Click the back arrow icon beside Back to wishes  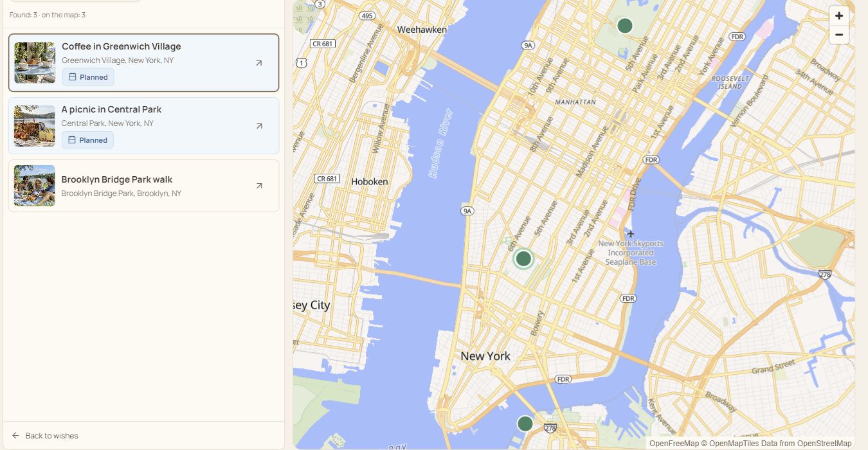point(16,436)
